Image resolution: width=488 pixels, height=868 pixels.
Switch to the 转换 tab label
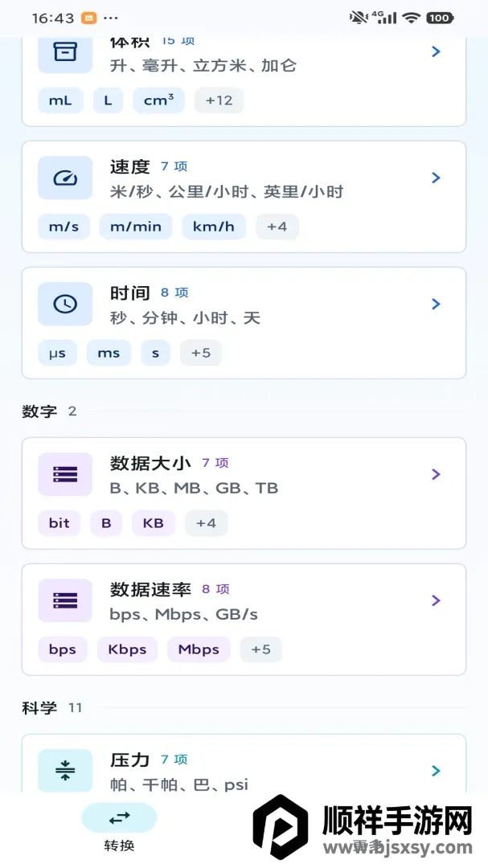tap(119, 845)
